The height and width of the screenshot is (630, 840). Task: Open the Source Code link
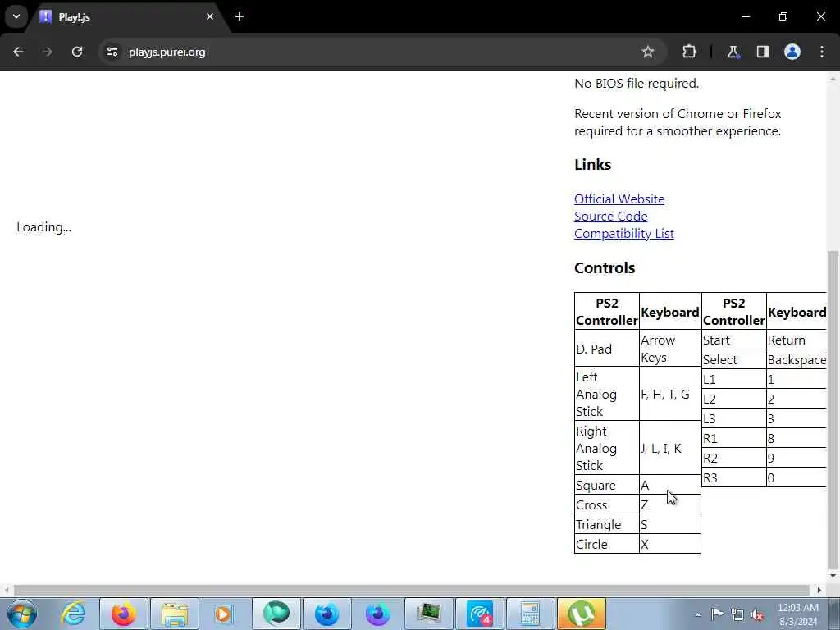click(x=610, y=216)
